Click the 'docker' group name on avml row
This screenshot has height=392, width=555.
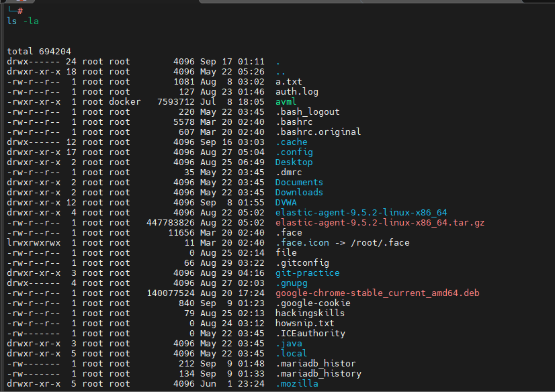124,102
